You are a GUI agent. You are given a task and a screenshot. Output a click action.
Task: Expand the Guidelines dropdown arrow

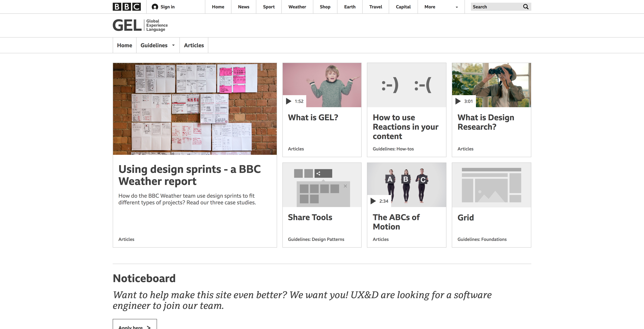173,45
